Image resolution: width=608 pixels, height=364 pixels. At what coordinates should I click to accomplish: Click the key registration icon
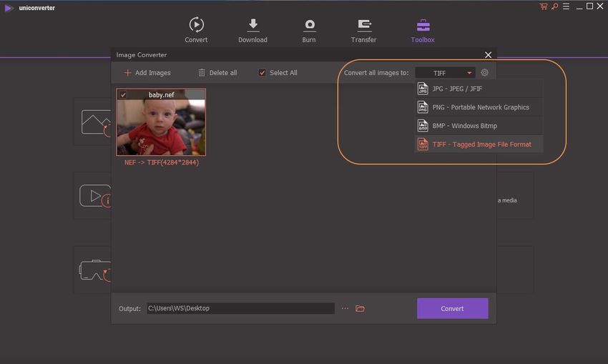554,6
